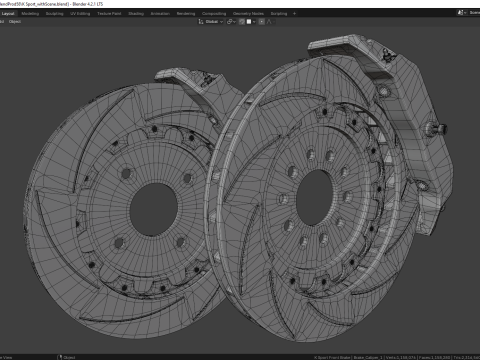Switch to the Geometry Nodes workspace

click(248, 14)
